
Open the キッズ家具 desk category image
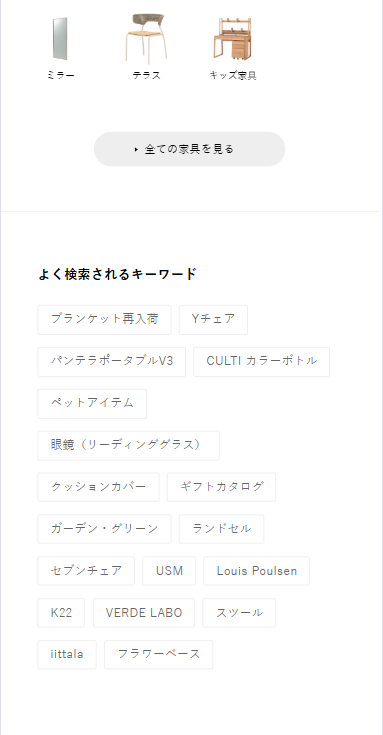tap(233, 38)
